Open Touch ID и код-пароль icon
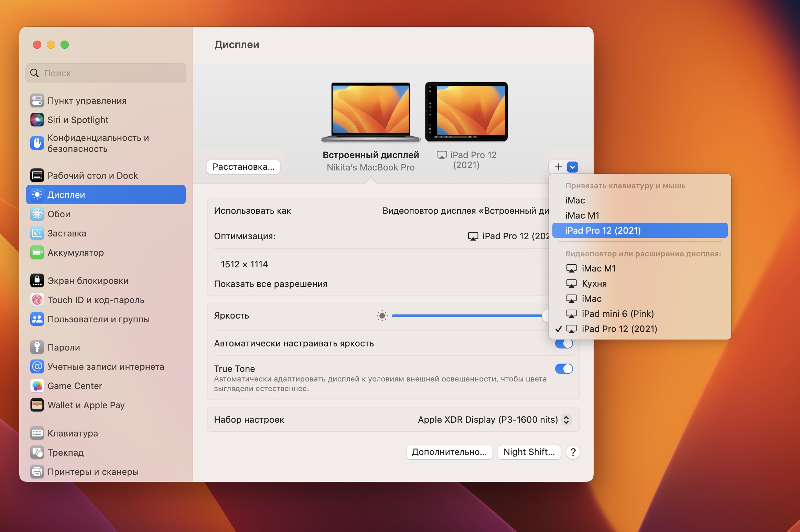The height and width of the screenshot is (532, 800). point(37,300)
